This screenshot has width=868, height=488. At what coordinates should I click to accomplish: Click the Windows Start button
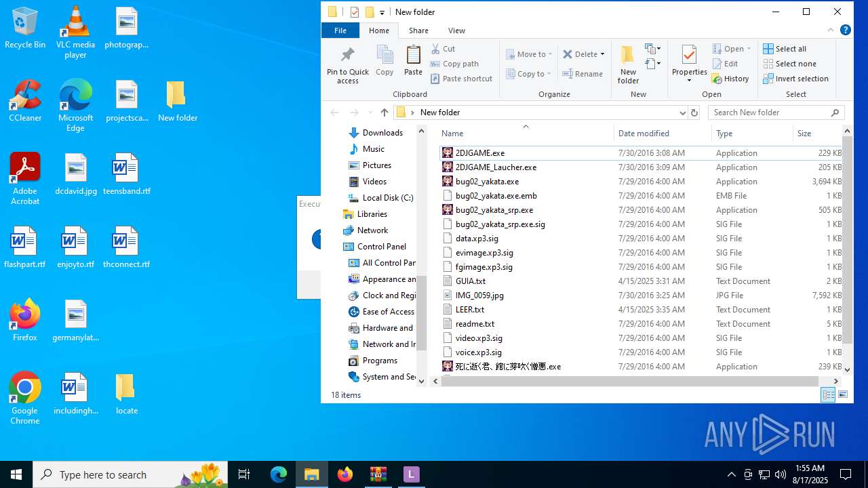coord(16,474)
